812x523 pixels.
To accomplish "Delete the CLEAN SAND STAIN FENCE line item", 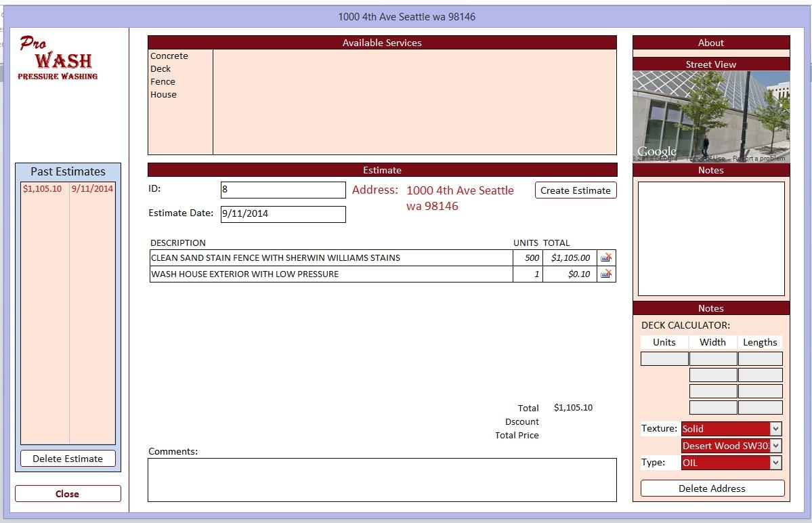I will pos(606,257).
